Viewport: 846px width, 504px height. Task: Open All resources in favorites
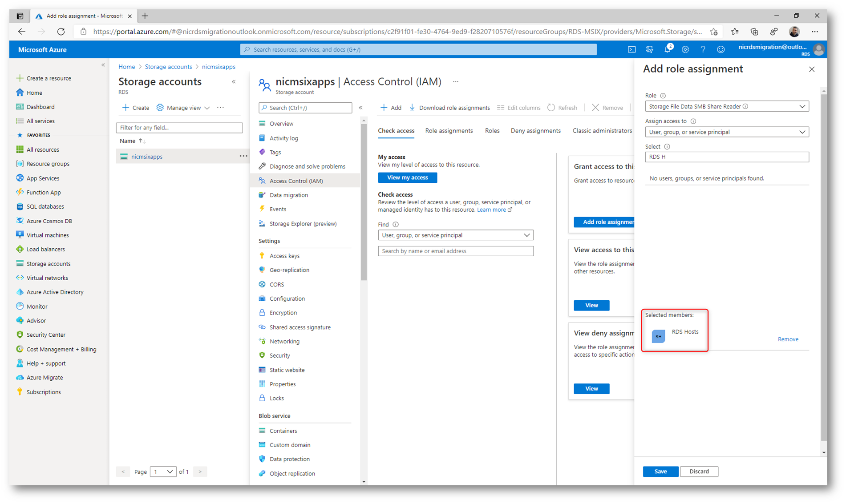(38, 149)
